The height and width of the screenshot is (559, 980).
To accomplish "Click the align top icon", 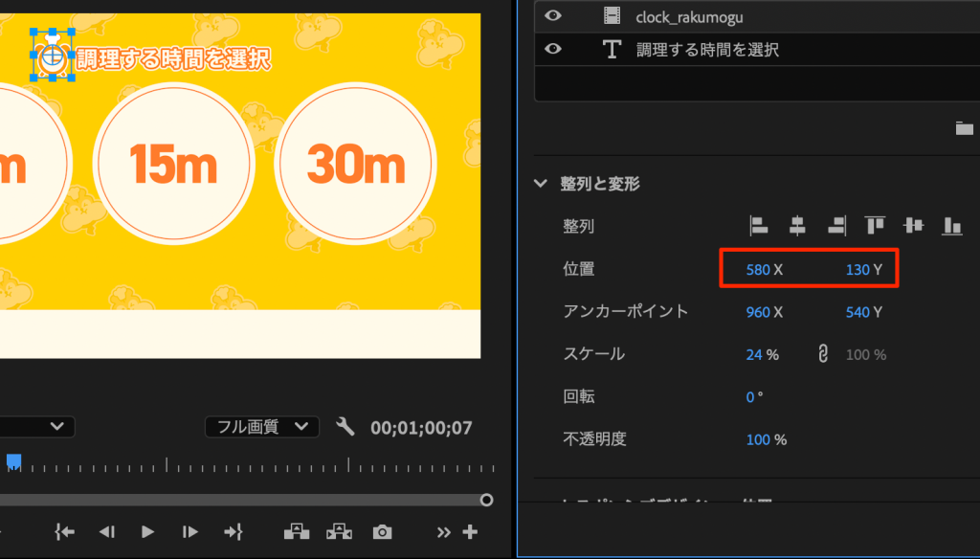I will [875, 226].
